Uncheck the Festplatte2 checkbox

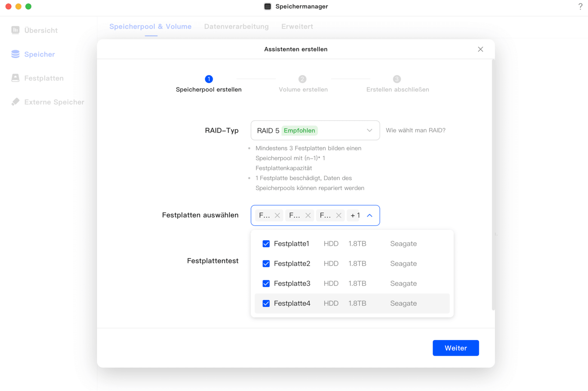click(x=266, y=263)
